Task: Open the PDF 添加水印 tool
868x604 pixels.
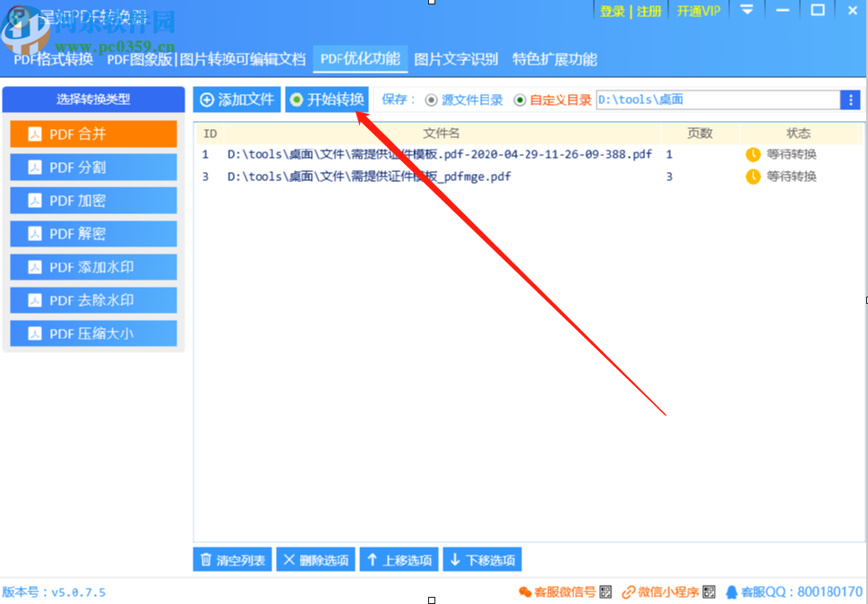Action: [92, 266]
